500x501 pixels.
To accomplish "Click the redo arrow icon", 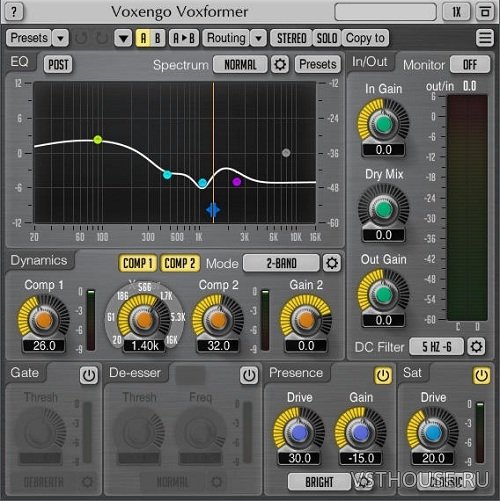I will coord(102,38).
